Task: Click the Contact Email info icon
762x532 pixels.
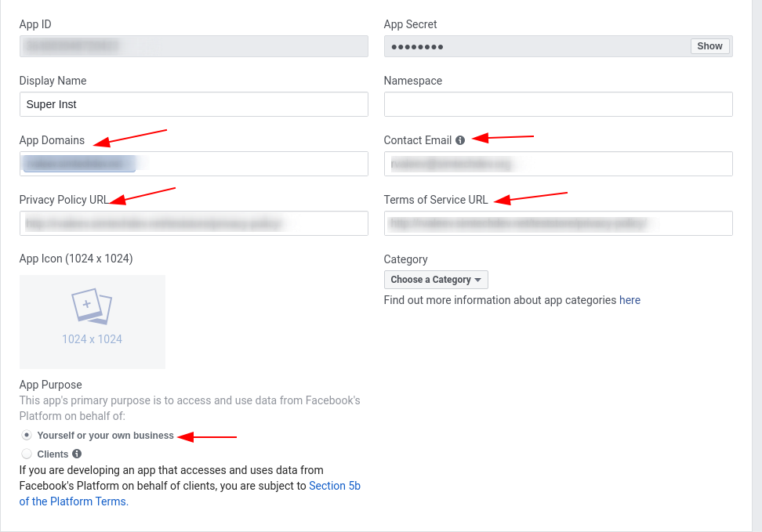Action: click(x=459, y=140)
